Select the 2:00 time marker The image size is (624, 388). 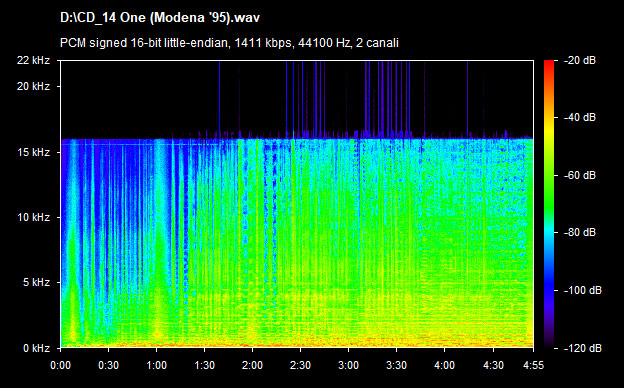[252, 365]
